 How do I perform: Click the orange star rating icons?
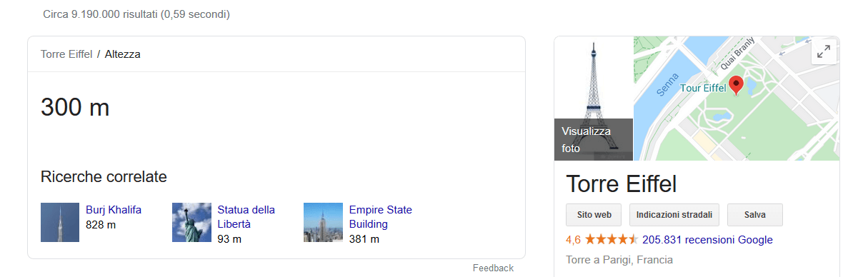612,240
